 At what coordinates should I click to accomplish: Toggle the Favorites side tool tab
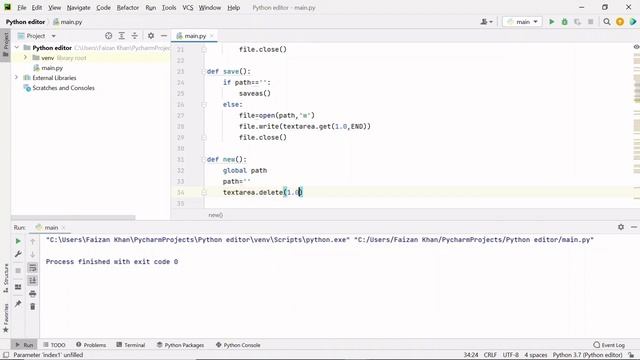5,318
